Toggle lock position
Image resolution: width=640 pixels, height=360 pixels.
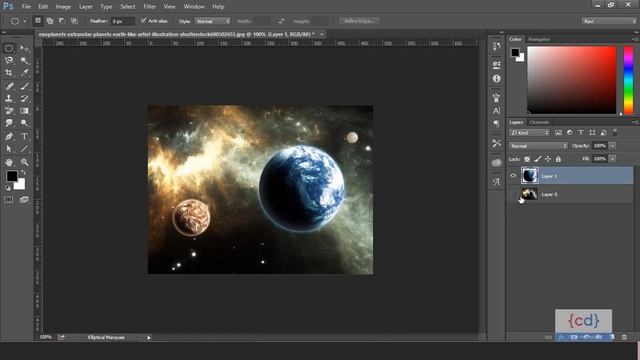(548, 159)
